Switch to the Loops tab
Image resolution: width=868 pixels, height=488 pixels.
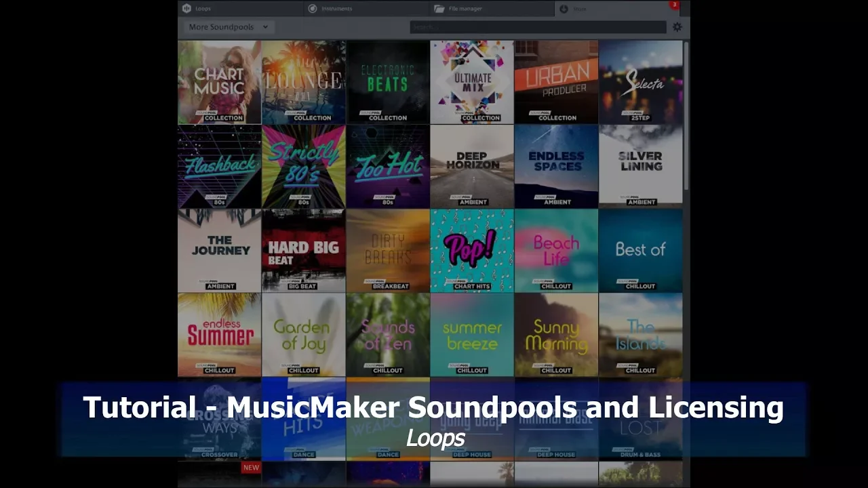240,8
